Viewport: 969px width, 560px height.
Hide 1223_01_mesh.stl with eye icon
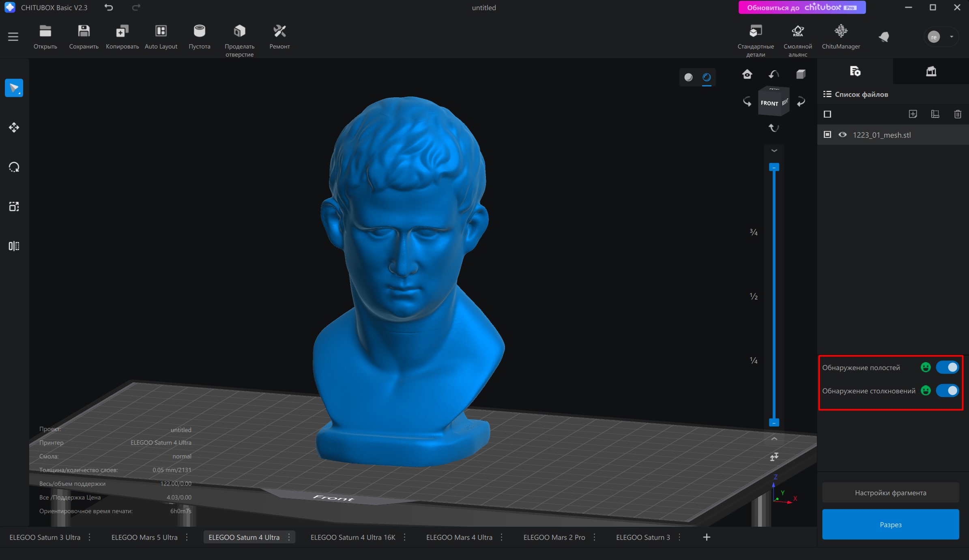(842, 135)
